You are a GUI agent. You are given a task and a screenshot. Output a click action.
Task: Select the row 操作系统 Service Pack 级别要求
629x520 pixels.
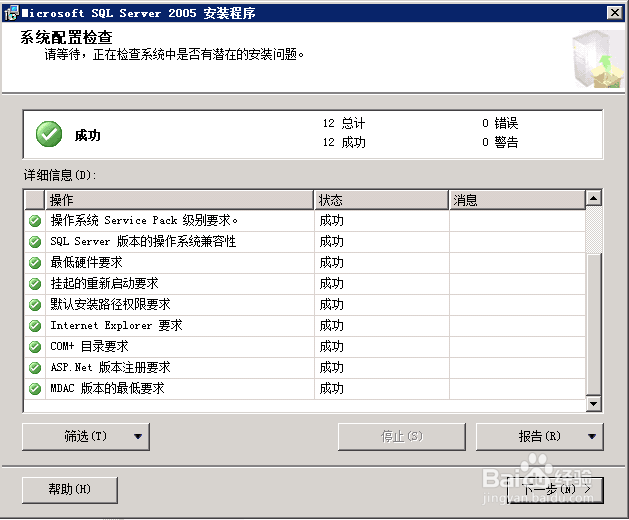click(x=305, y=221)
